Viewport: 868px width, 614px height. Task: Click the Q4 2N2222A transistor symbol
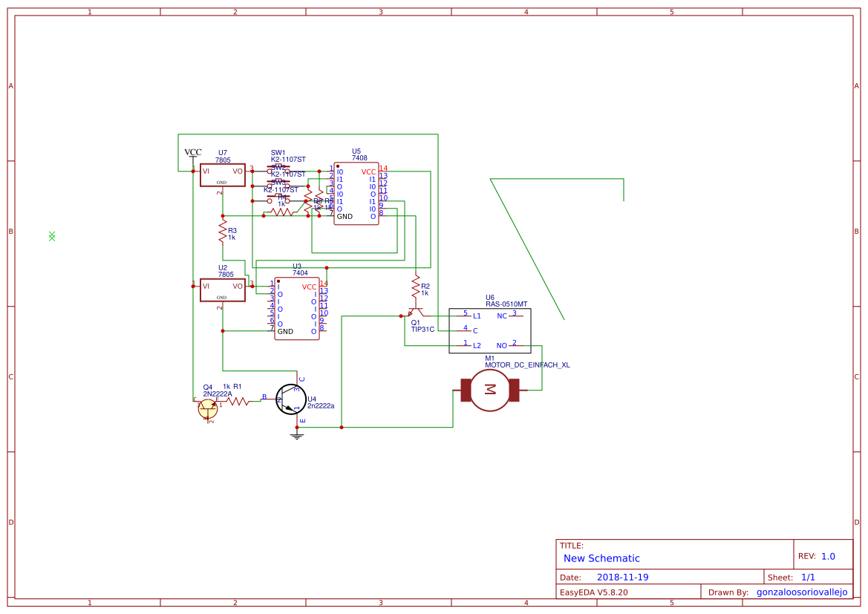pos(208,408)
